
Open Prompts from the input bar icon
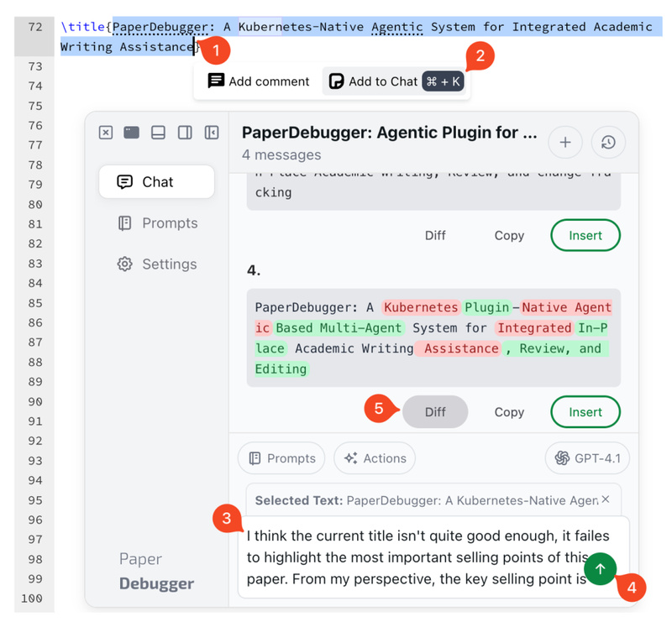(x=281, y=458)
